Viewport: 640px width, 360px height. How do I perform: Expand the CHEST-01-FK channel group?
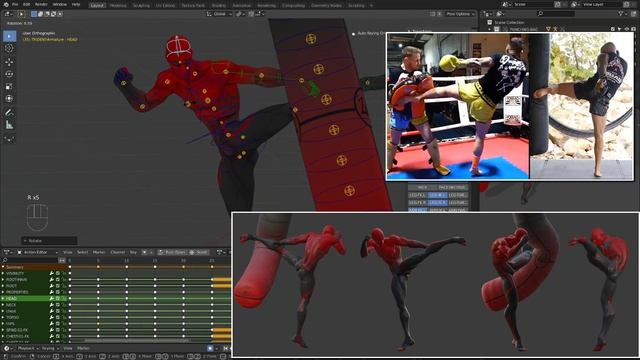click(x=3, y=336)
